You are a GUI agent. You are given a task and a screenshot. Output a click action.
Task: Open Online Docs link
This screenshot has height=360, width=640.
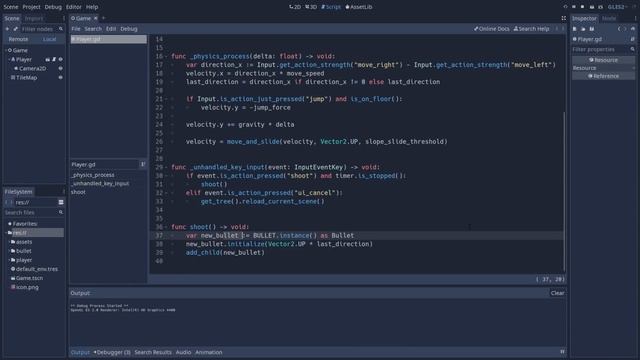pos(491,29)
